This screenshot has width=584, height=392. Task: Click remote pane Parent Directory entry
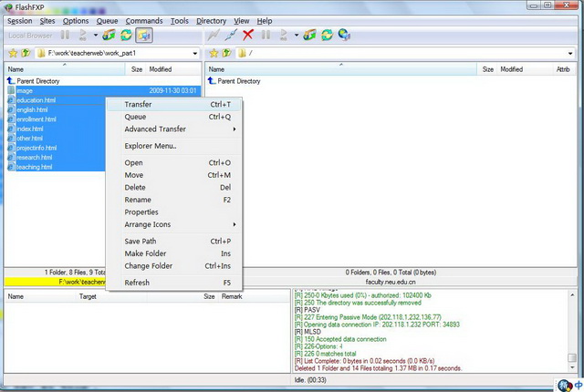234,81
